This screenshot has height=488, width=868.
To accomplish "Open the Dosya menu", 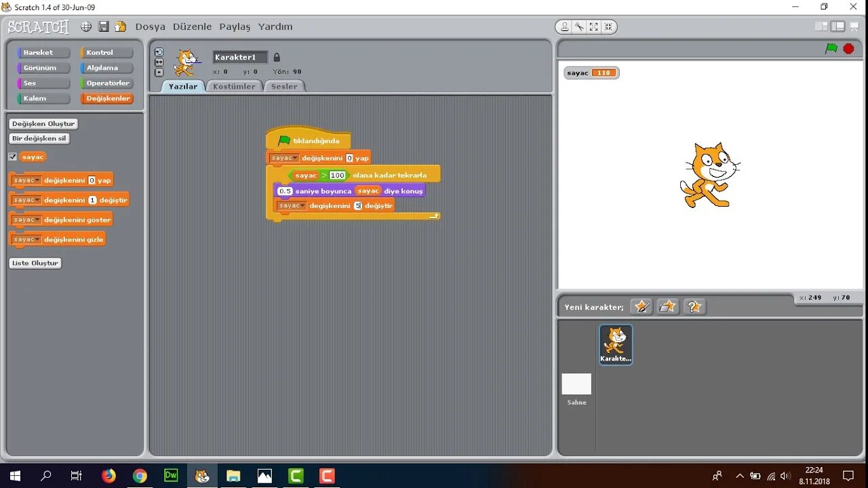I will [150, 26].
